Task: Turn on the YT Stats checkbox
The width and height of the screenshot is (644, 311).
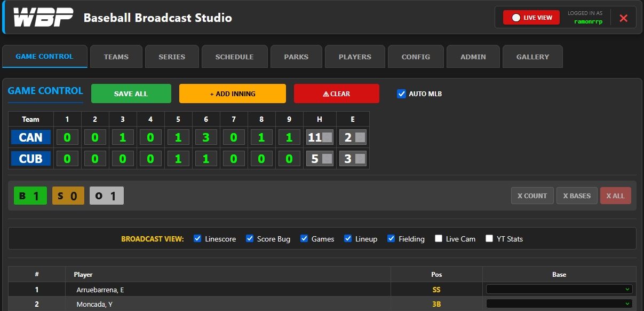Action: pyautogui.click(x=489, y=239)
